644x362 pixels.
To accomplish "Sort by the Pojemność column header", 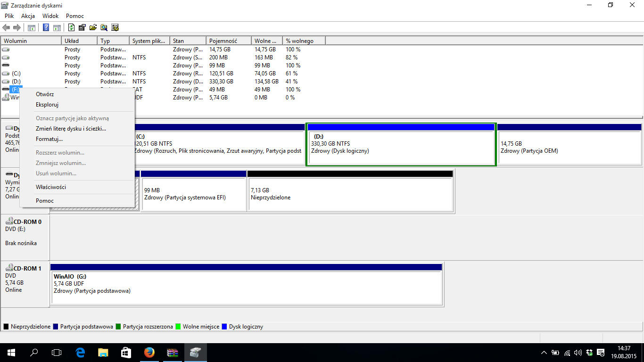I will tap(229, 41).
